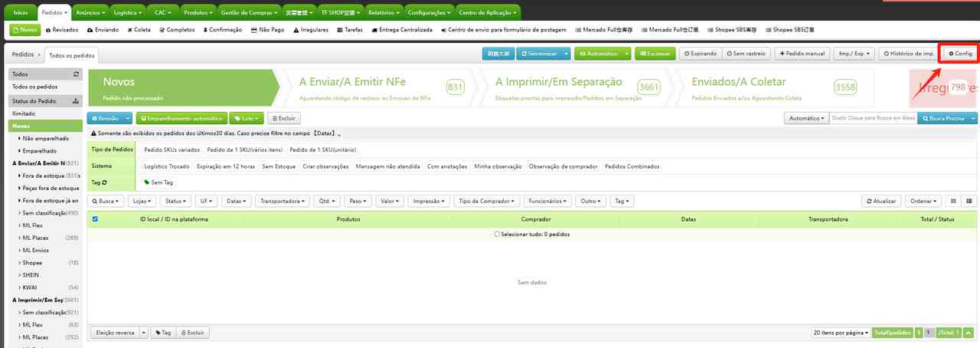This screenshot has width=980, height=348.
Task: Click the Empacotamento automático button
Action: tap(181, 119)
